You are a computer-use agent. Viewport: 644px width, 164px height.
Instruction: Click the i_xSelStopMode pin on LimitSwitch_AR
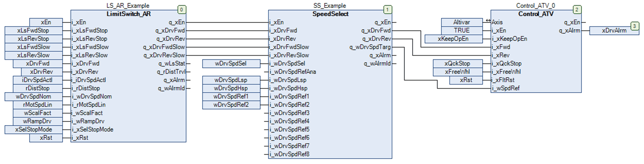[x=92, y=130]
